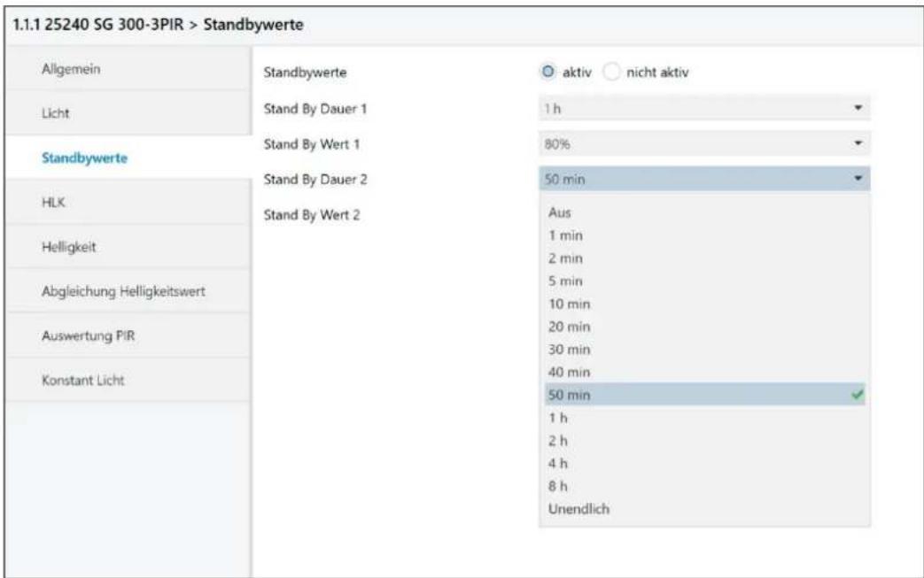
Task: Choose '1 min' from the list
Action: pos(705,235)
